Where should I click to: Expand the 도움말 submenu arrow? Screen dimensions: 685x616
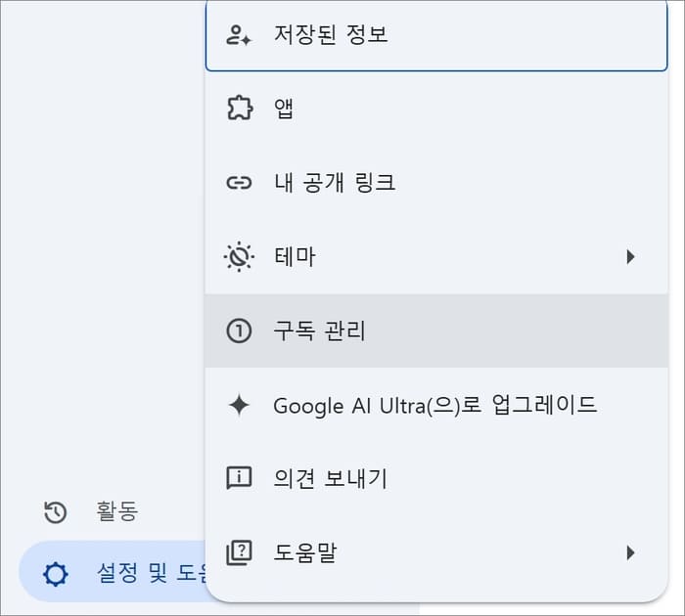point(630,552)
